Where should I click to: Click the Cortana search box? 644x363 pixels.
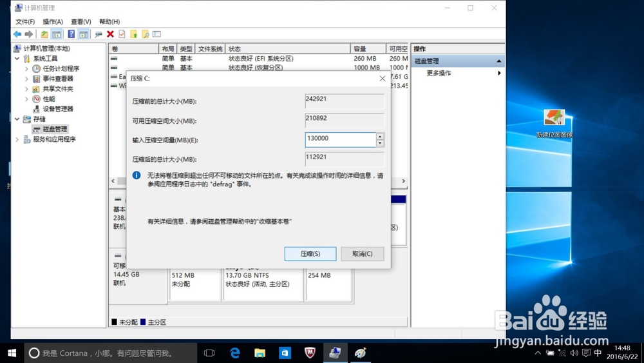(110, 353)
